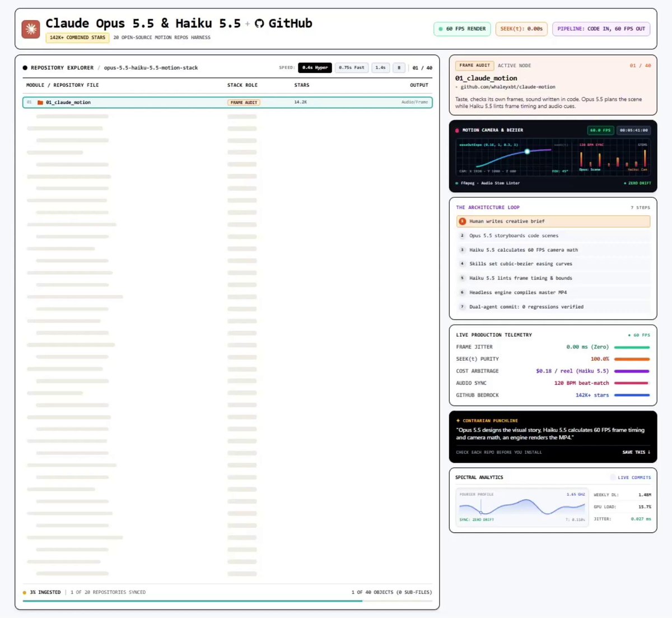Click the 142K+ Combined Stars badge
Image resolution: width=672 pixels, height=618 pixels.
[x=77, y=38]
